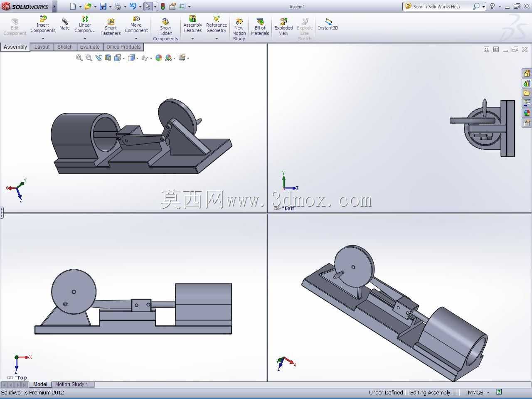The height and width of the screenshot is (399, 532).
Task: Create a new document with the New icon
Action: click(x=73, y=6)
